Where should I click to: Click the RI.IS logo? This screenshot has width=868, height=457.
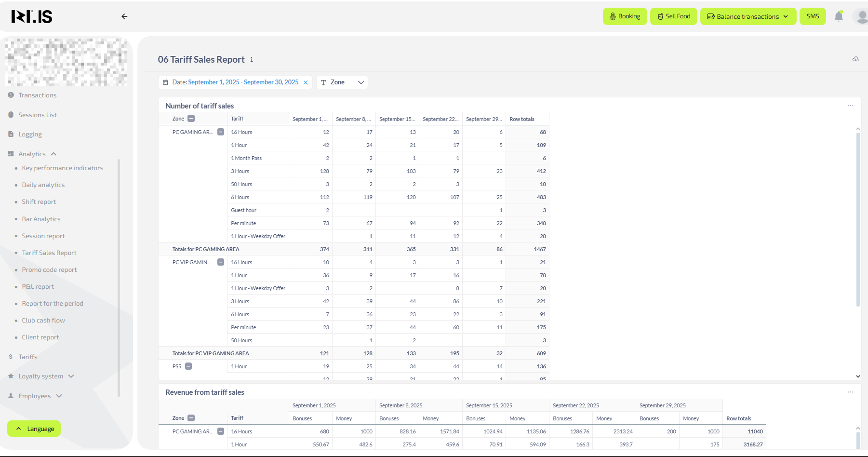point(32,17)
